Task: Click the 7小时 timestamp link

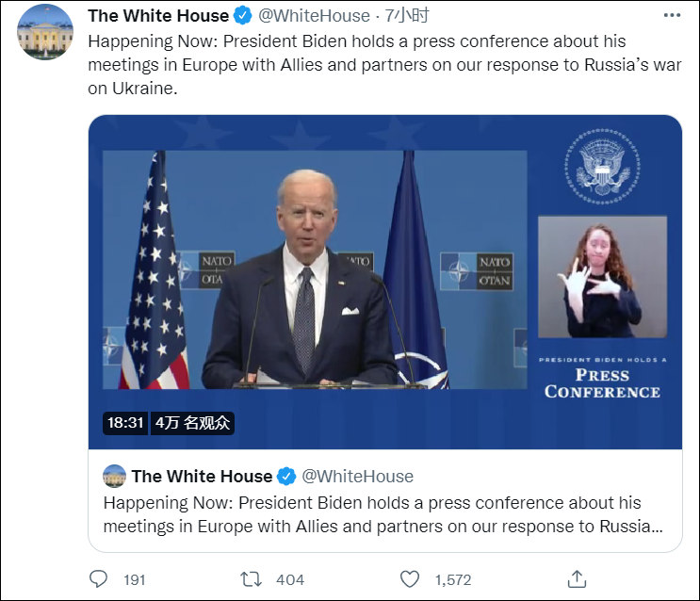Action: [406, 16]
